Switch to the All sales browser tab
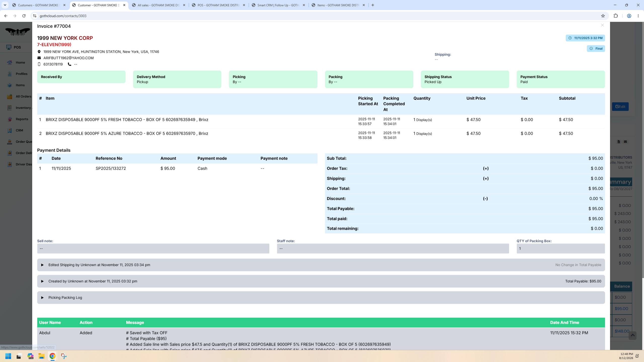The image size is (644, 362). (x=159, y=5)
